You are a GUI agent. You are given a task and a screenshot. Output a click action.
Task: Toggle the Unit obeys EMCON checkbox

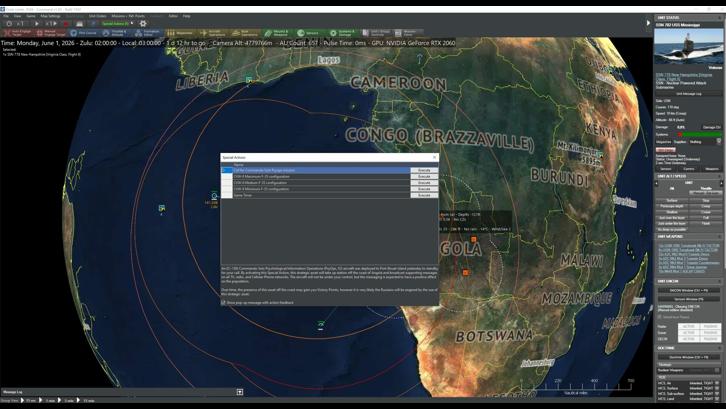tap(660, 317)
